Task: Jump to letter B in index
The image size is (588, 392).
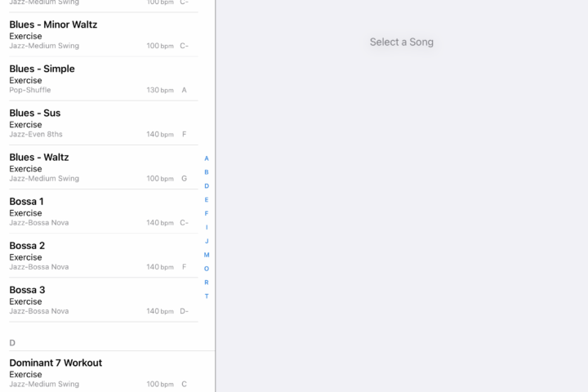Action: tap(207, 172)
